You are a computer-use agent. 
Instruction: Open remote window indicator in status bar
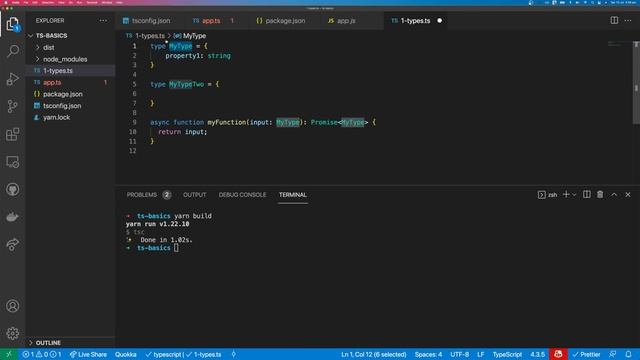click(9, 354)
